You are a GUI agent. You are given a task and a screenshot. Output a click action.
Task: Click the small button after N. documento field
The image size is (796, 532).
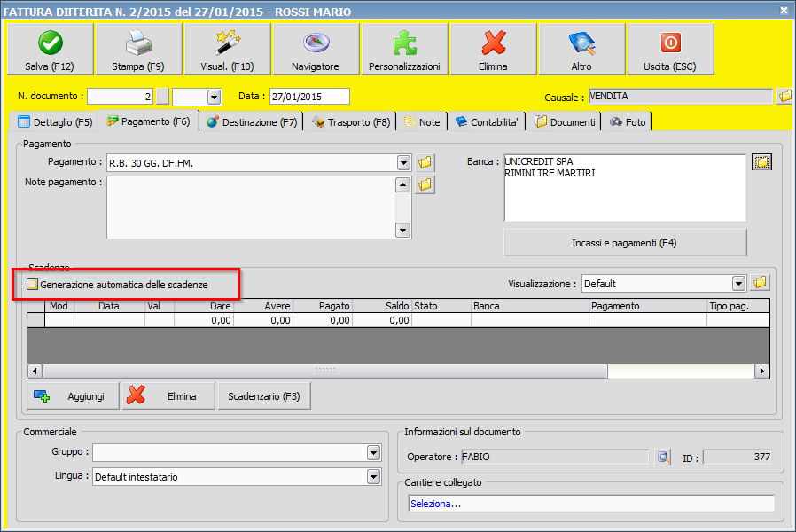(162, 97)
